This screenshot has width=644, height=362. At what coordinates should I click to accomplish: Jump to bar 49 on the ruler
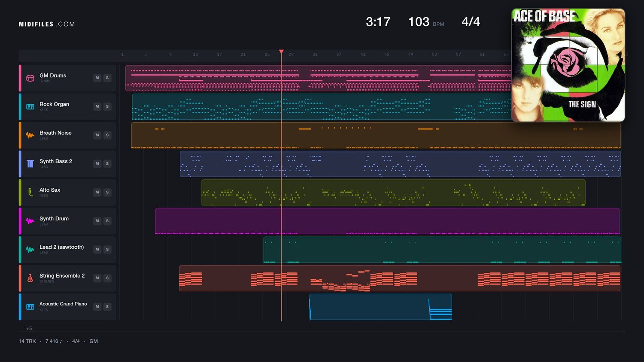coord(410,54)
